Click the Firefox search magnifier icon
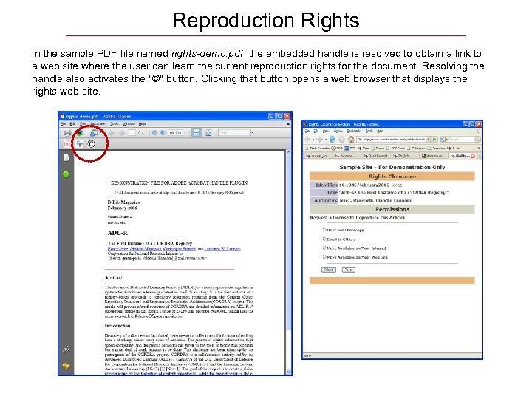Viewport: 532px width, 399px height. [x=477, y=140]
